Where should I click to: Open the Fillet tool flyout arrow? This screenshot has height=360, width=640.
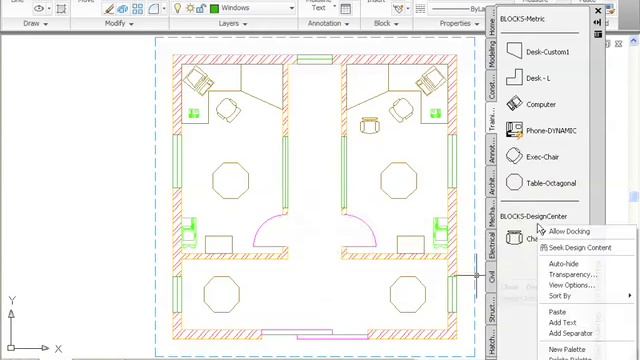[164, 9]
